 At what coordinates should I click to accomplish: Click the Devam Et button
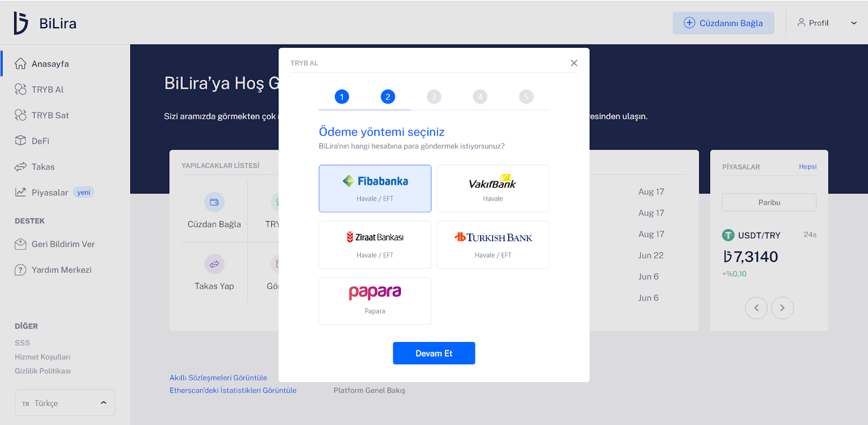click(434, 353)
